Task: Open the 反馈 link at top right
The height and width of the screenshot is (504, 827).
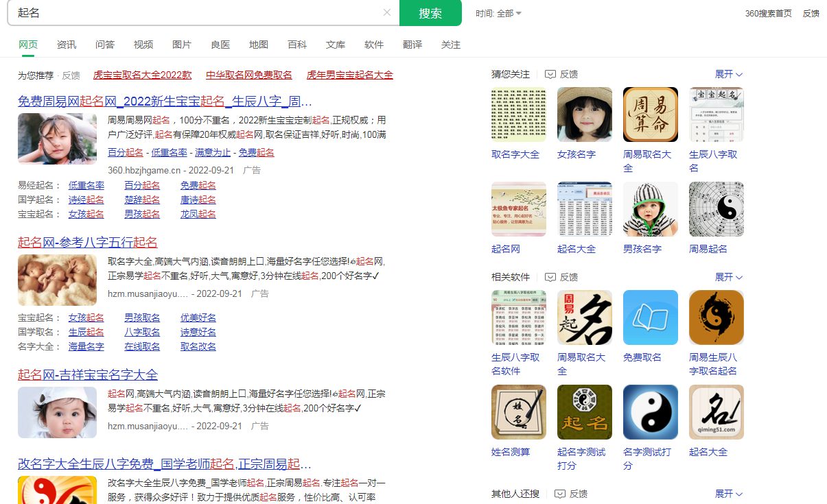Action: pyautogui.click(x=811, y=13)
